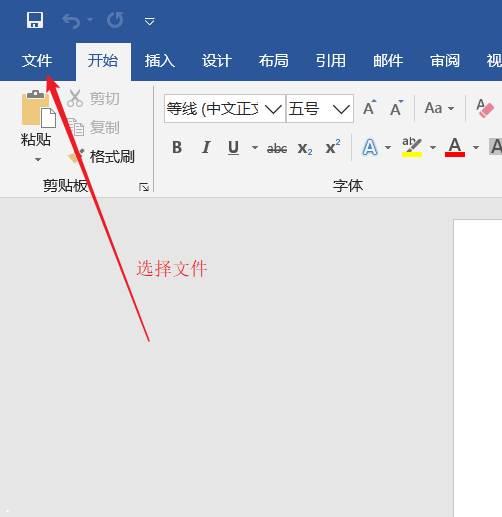Click the blank document page
The image size is (502, 517).
[478, 368]
